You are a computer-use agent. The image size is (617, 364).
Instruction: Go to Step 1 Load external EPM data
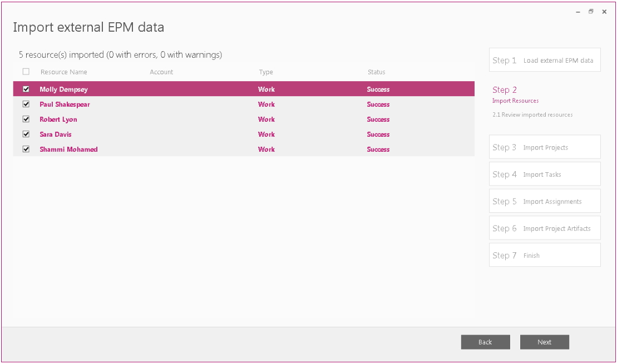point(545,60)
